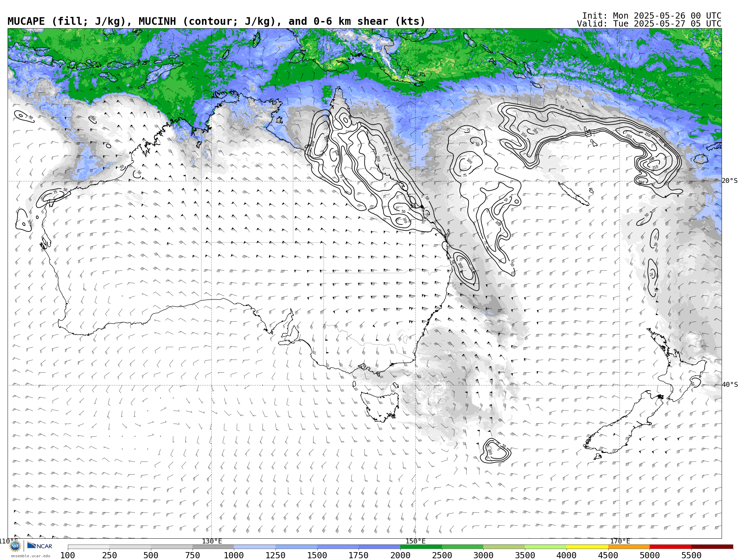Click the legend value 4500
Image resolution: width=744 pixels, height=560 pixels.
click(x=608, y=555)
